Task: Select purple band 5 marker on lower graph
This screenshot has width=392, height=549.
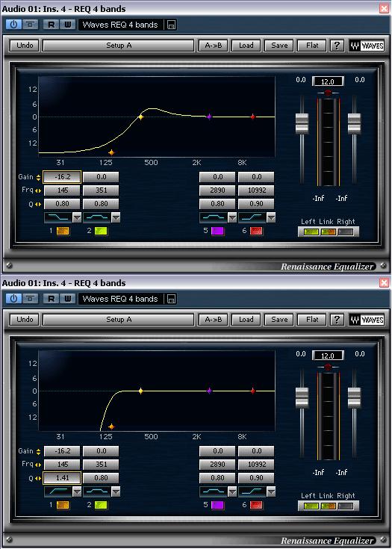Action: point(209,391)
